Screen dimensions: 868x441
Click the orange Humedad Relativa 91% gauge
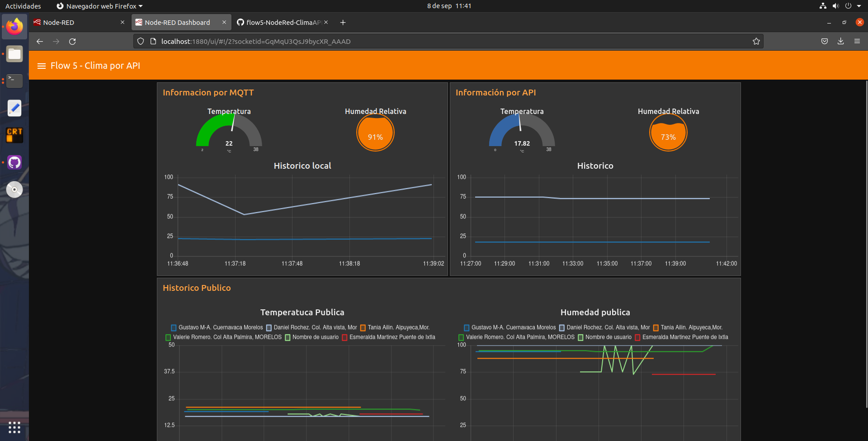tap(375, 133)
